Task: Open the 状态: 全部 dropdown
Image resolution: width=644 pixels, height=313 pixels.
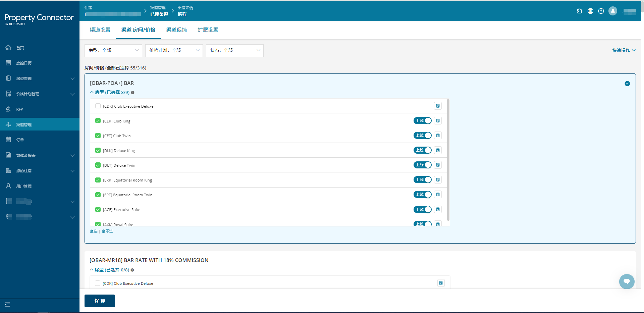Action: pos(235,51)
